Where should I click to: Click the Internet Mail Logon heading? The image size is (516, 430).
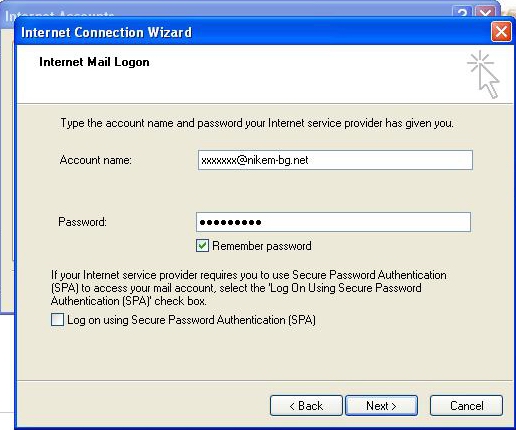pyautogui.click(x=94, y=62)
